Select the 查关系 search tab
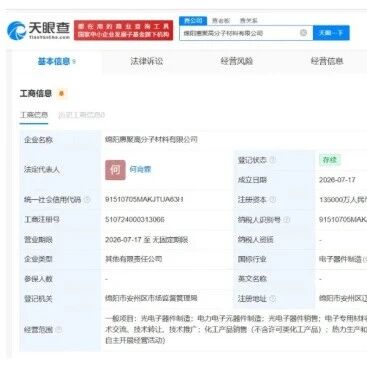Image resolution: width=367 pixels, height=367 pixels. pyautogui.click(x=248, y=21)
